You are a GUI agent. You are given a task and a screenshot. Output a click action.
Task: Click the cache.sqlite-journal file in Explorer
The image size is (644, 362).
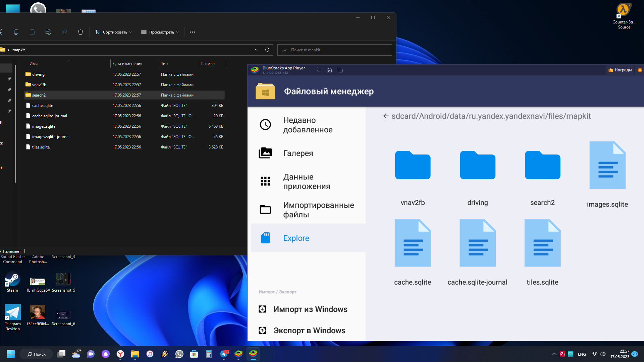[49, 115]
